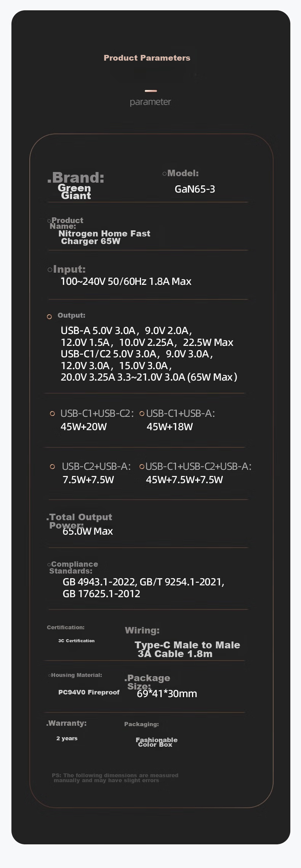
Task: Select the 65.0W Max total power value
Action: click(x=88, y=531)
